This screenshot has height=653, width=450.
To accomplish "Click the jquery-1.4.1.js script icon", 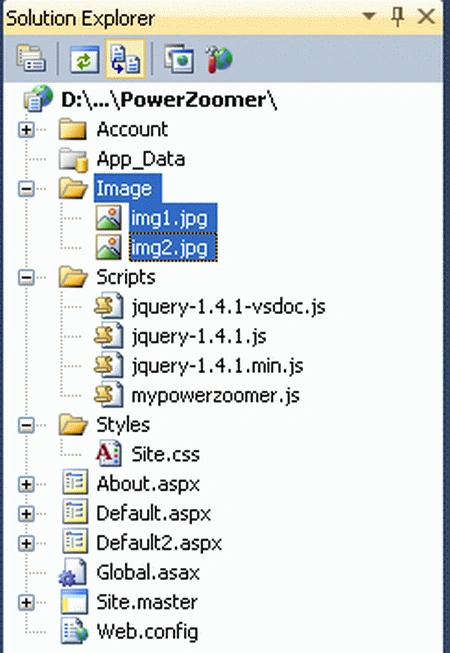I will tap(109, 336).
